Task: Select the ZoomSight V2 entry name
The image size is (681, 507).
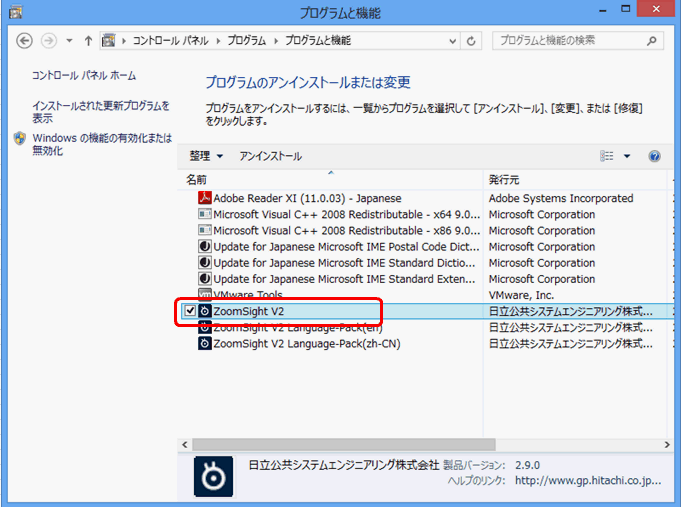Action: point(248,311)
